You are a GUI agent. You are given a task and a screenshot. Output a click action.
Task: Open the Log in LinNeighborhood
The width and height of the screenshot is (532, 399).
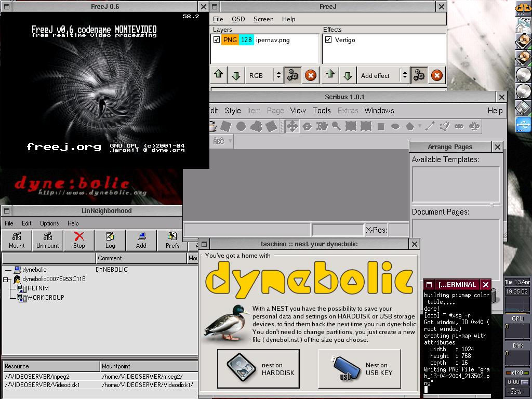point(110,240)
